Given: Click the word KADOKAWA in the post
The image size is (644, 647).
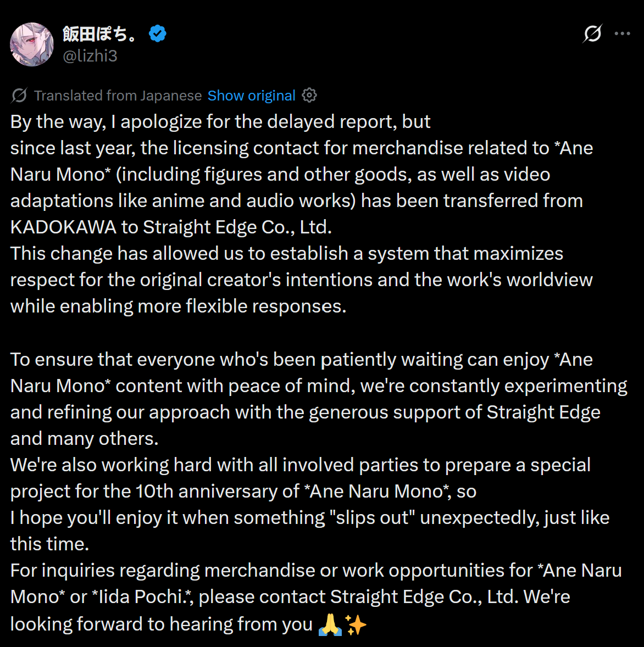Looking at the screenshot, I should [63, 227].
